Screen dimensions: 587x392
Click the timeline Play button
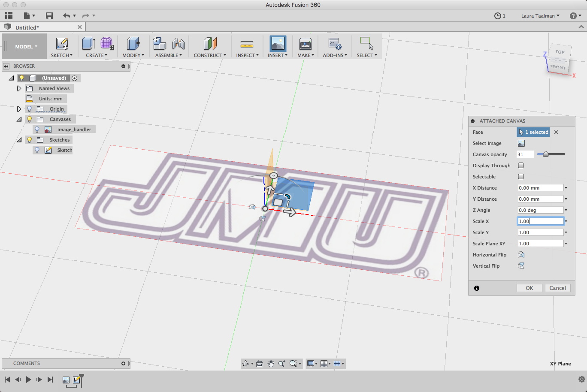click(28, 380)
